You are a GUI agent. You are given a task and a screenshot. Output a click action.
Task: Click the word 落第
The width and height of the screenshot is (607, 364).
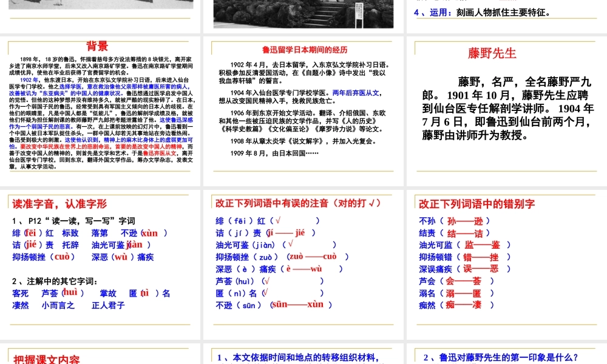[100, 233]
